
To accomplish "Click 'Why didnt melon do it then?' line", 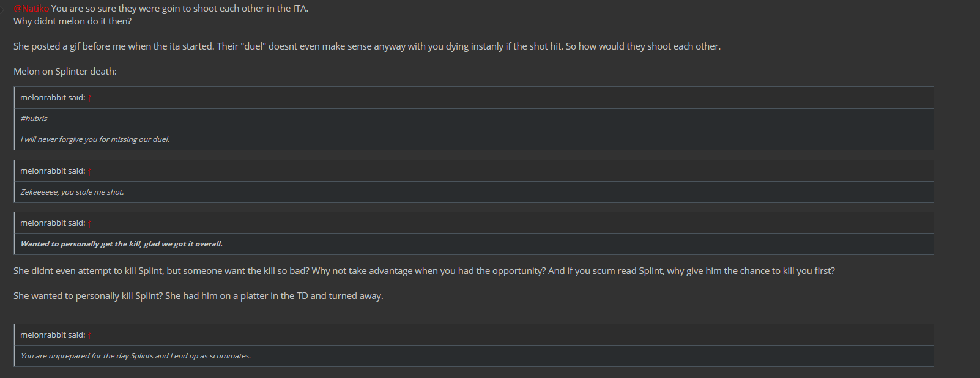I will pyautogui.click(x=72, y=21).
